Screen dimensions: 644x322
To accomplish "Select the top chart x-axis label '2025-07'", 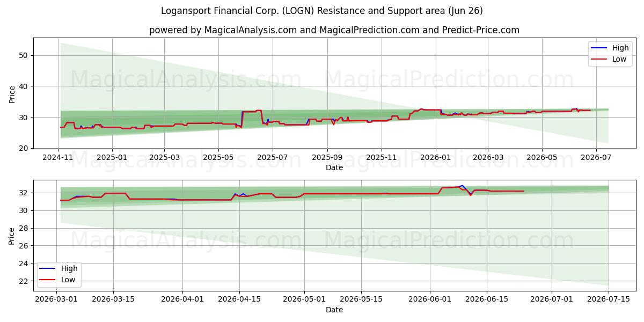I will 272,159.
